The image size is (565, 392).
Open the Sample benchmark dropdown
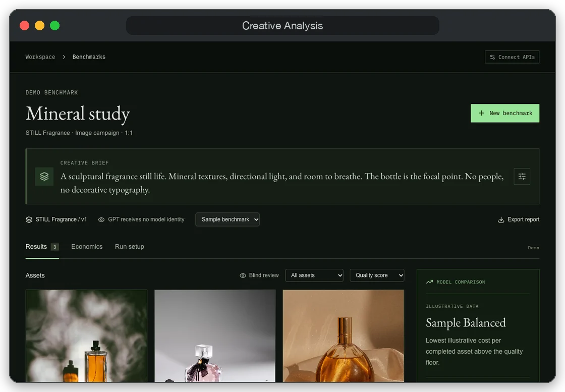point(228,219)
